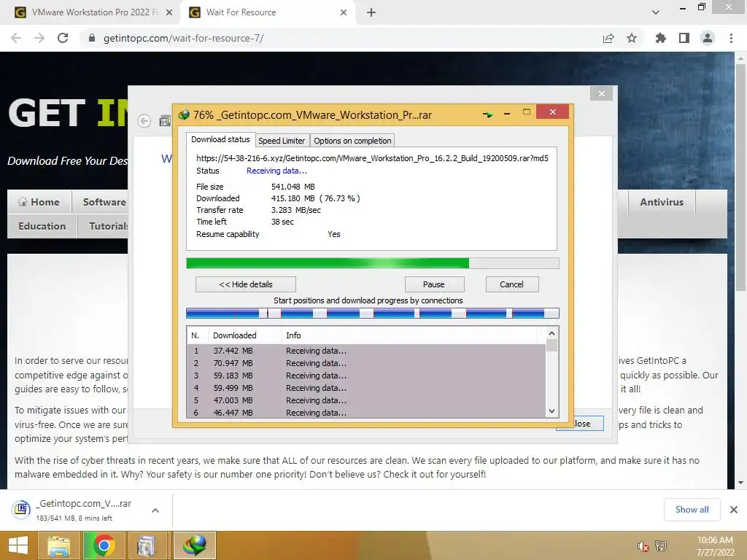The width and height of the screenshot is (747, 560).
Task: Click the download URL text in IDM
Action: (372, 158)
